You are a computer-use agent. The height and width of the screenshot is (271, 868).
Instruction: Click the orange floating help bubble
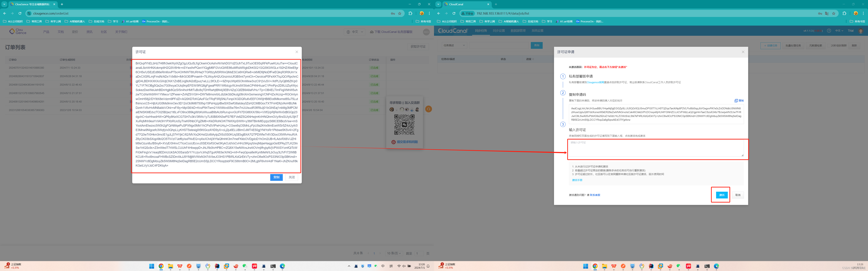(428, 109)
